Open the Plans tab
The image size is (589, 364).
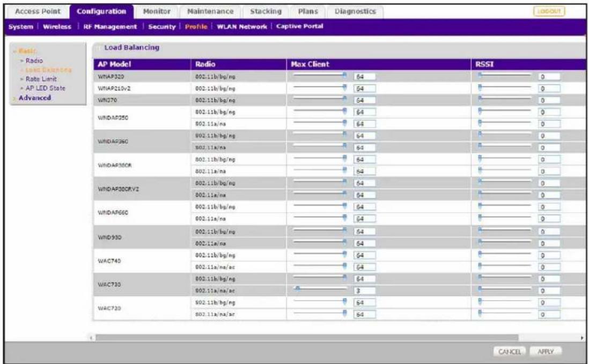(x=308, y=11)
